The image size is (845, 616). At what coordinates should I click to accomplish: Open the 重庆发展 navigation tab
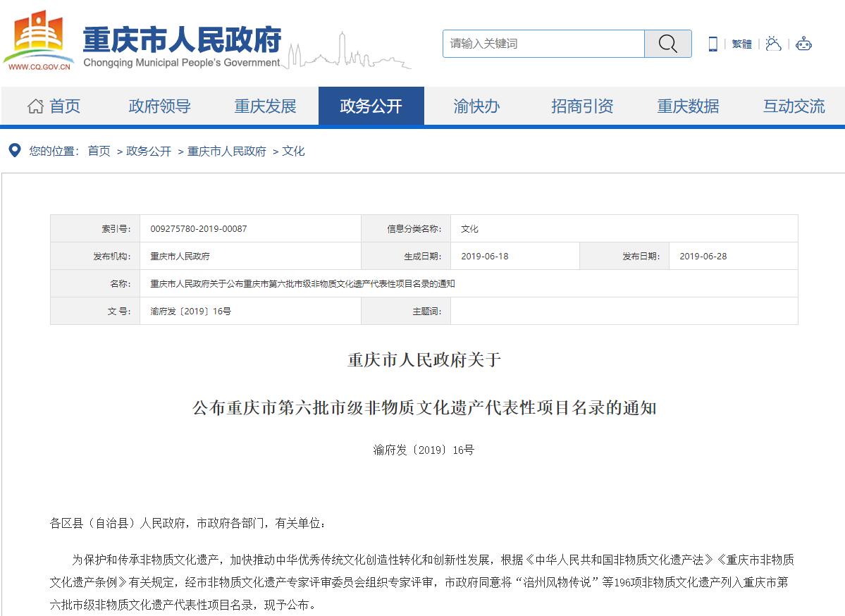point(265,106)
